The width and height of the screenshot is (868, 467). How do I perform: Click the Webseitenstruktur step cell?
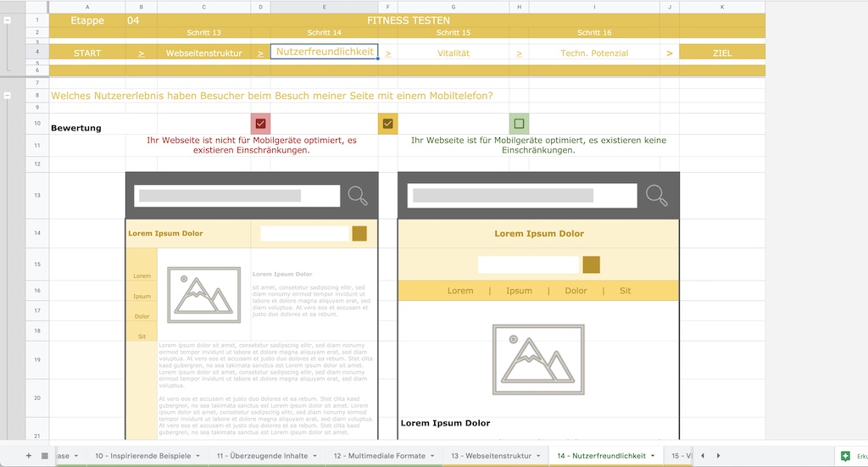coord(203,53)
